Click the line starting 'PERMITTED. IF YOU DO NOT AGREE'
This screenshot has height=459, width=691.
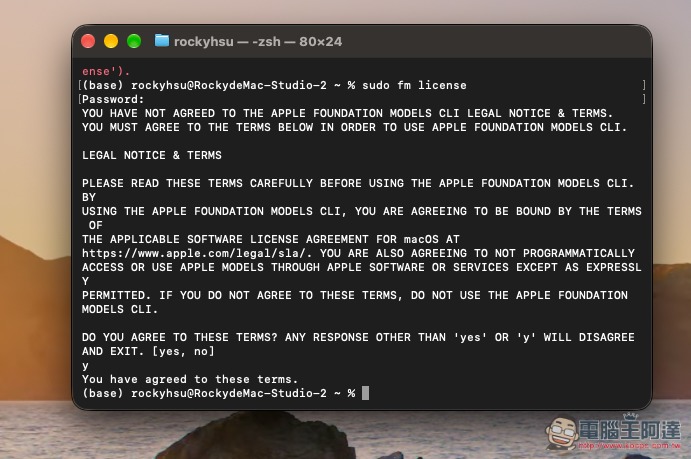355,295
